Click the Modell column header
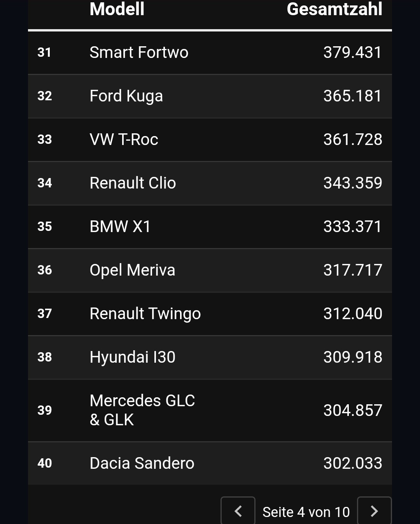 tap(117, 9)
